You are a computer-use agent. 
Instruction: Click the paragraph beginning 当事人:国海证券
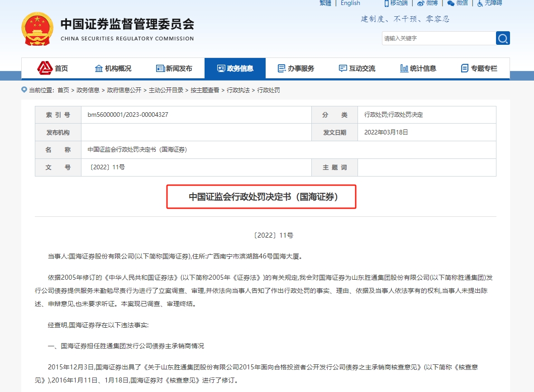[176, 257]
